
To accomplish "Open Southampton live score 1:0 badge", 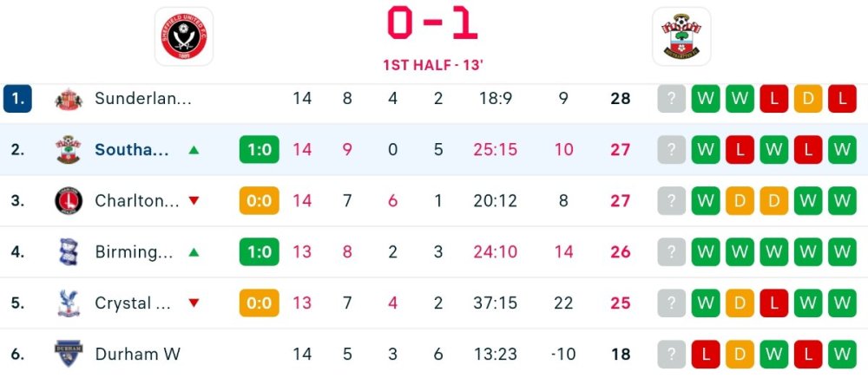I will pos(259,150).
